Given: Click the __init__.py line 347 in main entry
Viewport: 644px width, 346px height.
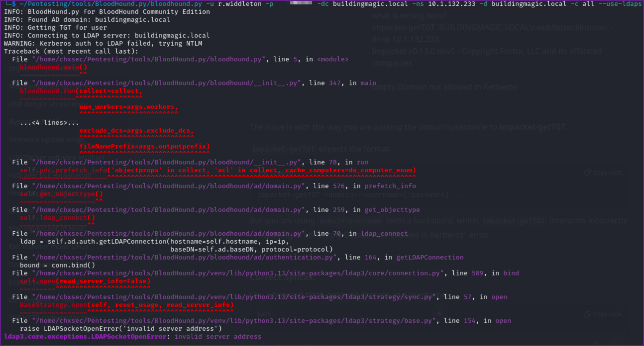Looking at the screenshot, I should tap(194, 83).
